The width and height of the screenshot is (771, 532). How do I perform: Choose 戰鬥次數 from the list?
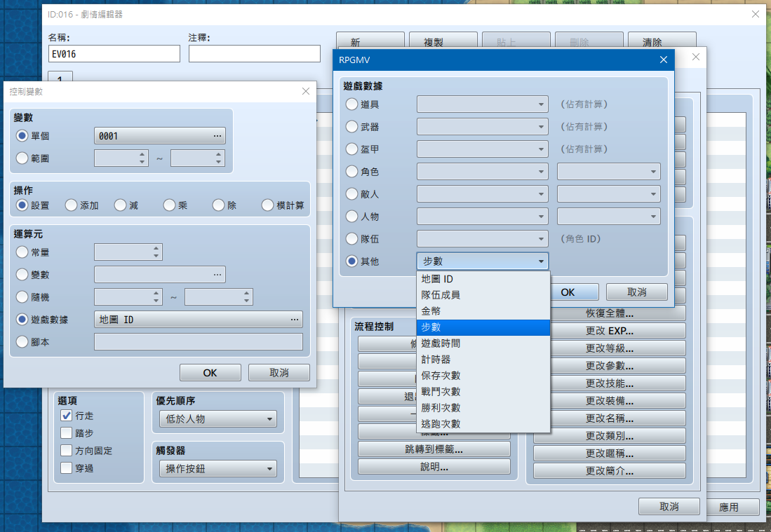[x=483, y=392]
